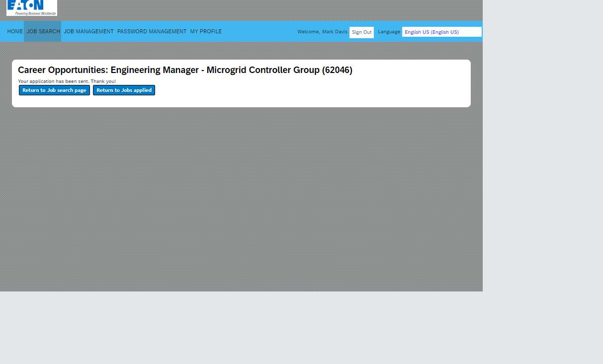
Task: Expand the Language dropdown showing English US
Action: tap(441, 32)
